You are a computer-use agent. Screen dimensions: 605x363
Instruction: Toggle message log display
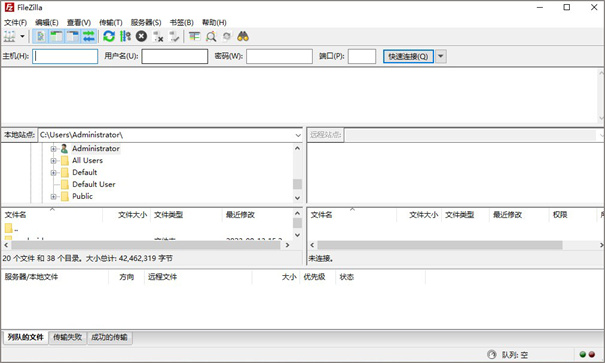[x=40, y=37]
